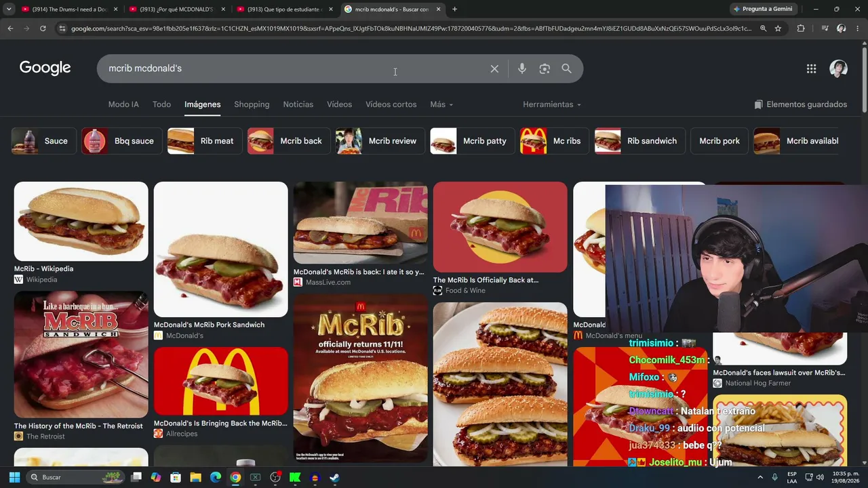Open the media controls icon in Chrome toolbar
The height and width of the screenshot is (488, 868).
825,28
